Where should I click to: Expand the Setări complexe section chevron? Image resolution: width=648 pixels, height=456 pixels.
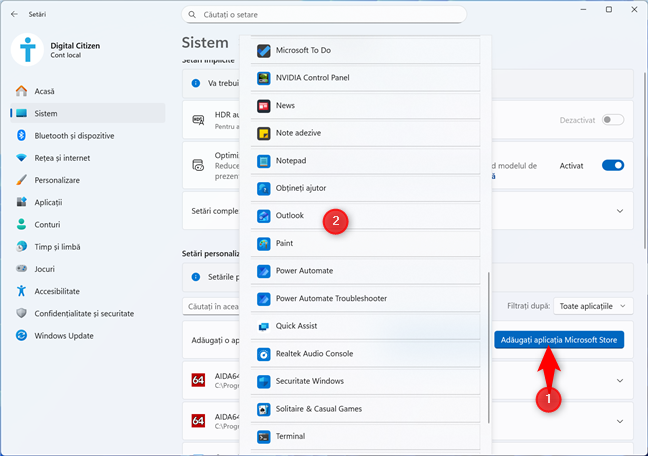(x=620, y=211)
